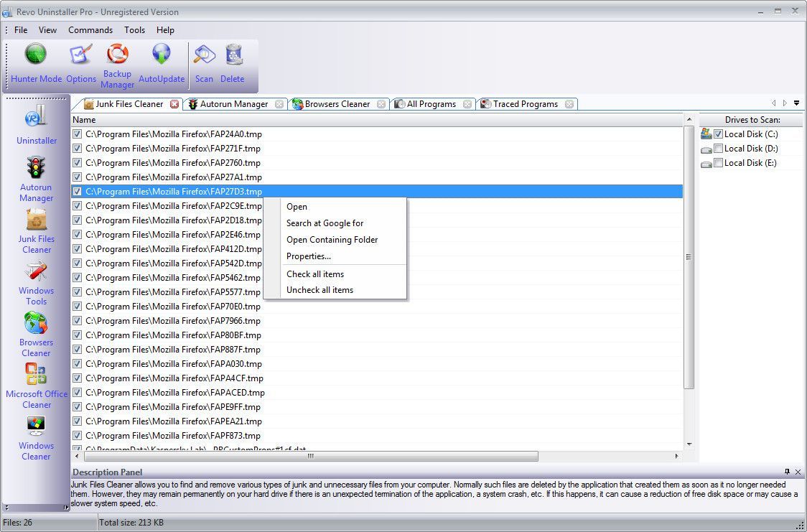Viewport: 807px width, 532px height.
Task: Uncheck the FAP24A0.tmp file entry
Action: [x=77, y=134]
